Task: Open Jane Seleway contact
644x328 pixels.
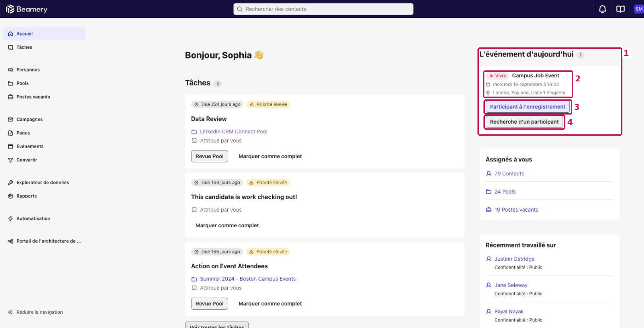Action: pos(511,285)
